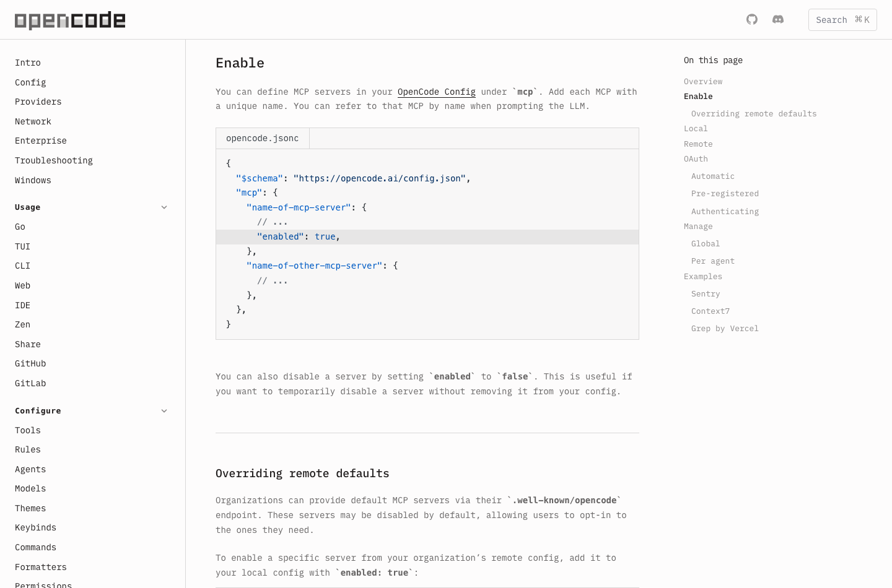
Task: Open the GitLab sidebar page
Action: [30, 384]
